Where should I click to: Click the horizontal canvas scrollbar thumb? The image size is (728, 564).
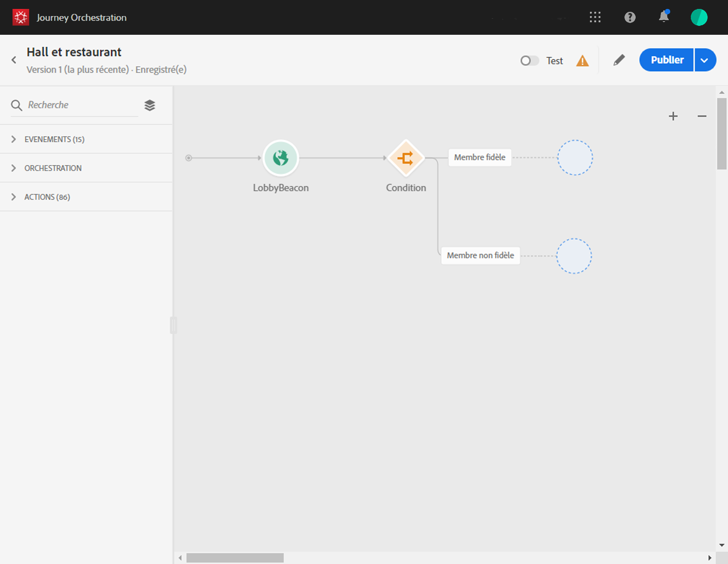235,558
